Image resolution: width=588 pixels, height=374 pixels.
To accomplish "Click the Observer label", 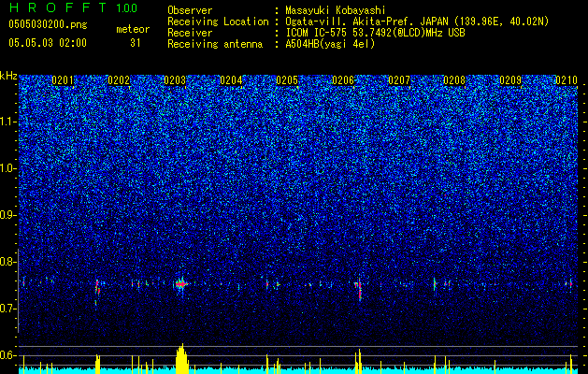I will coord(190,10).
